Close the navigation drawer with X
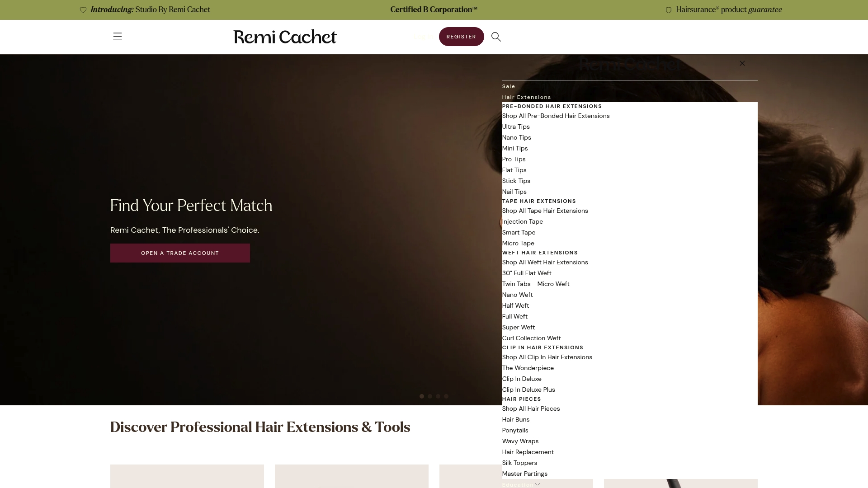 (742, 63)
